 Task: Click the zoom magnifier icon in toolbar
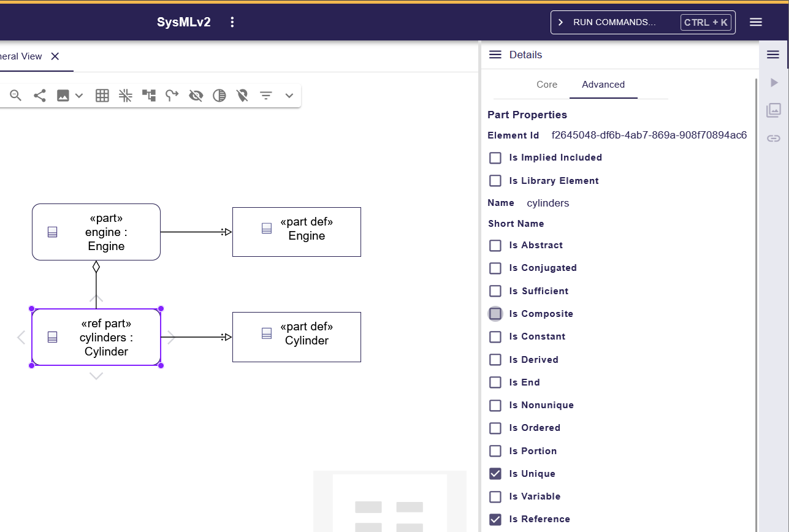16,96
